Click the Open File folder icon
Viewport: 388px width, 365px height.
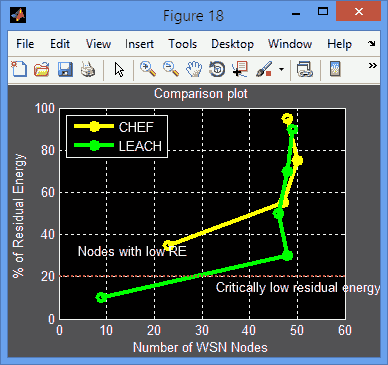(x=42, y=70)
